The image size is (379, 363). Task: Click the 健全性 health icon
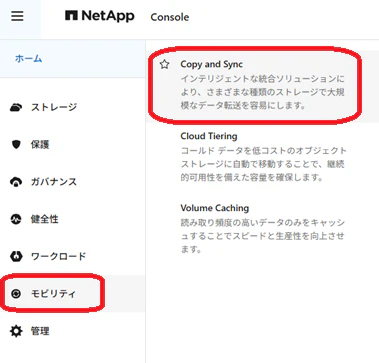(16, 219)
